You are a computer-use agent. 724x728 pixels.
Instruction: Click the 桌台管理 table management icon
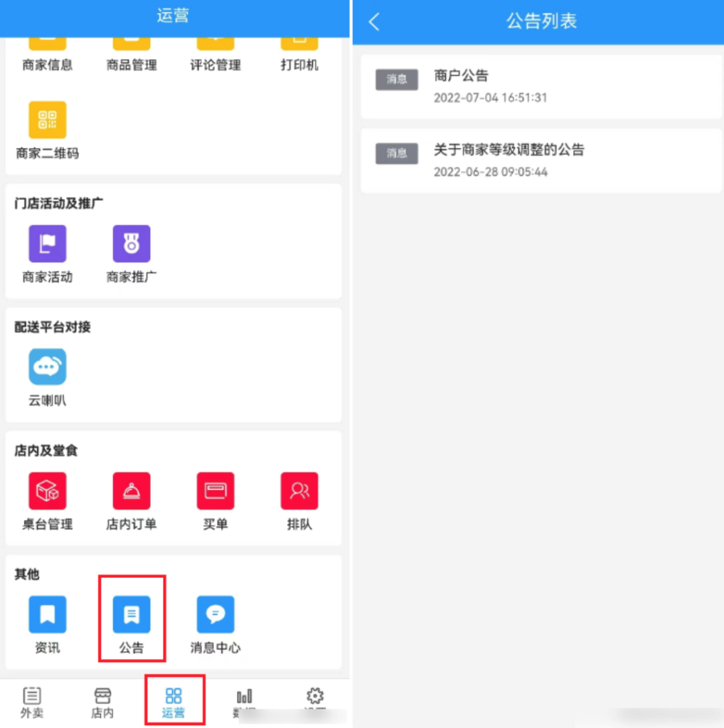(47, 490)
